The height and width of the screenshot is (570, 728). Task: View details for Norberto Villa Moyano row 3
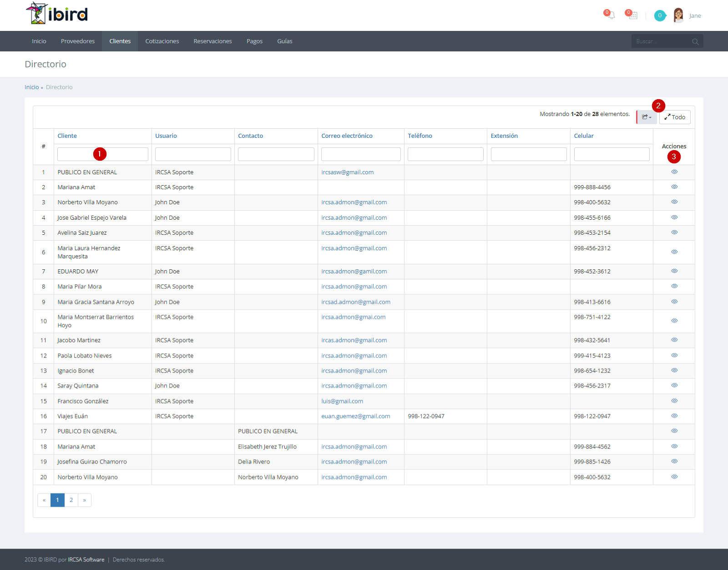(x=674, y=202)
